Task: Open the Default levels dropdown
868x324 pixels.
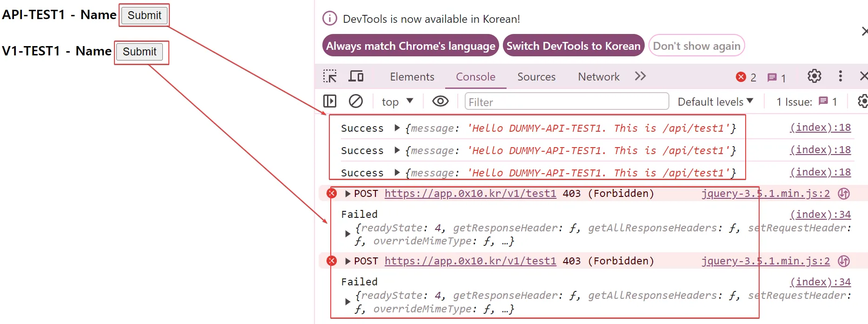Action: pos(715,102)
